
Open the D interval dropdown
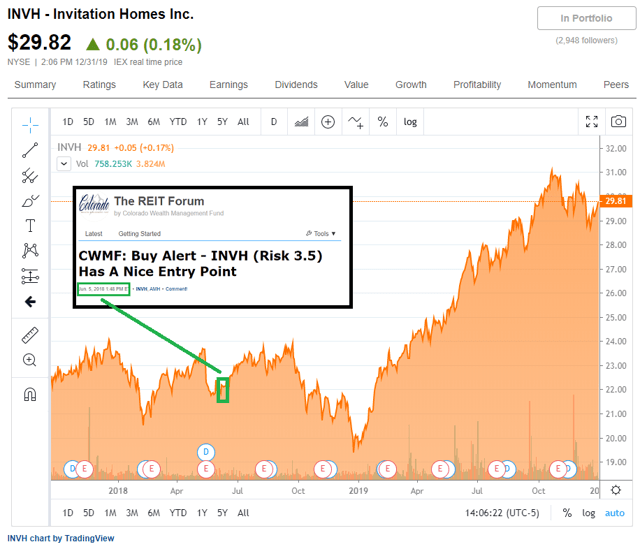pyautogui.click(x=274, y=122)
